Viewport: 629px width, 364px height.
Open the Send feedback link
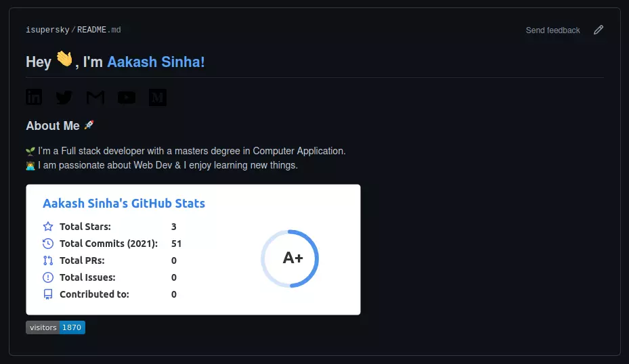click(x=552, y=30)
